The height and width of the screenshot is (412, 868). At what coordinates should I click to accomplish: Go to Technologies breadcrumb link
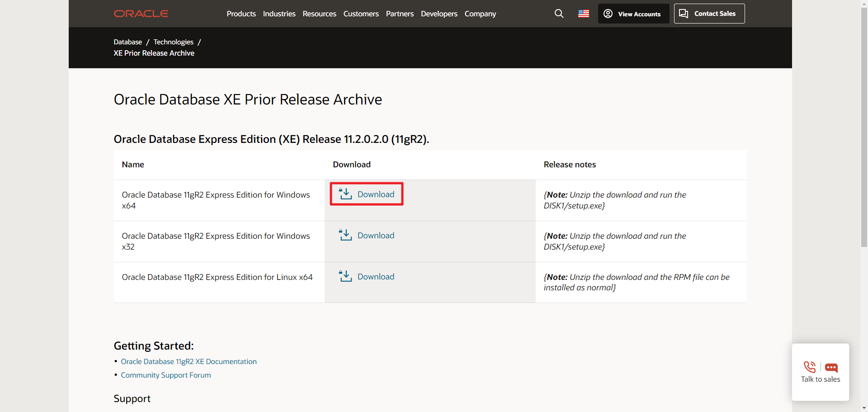(x=173, y=42)
